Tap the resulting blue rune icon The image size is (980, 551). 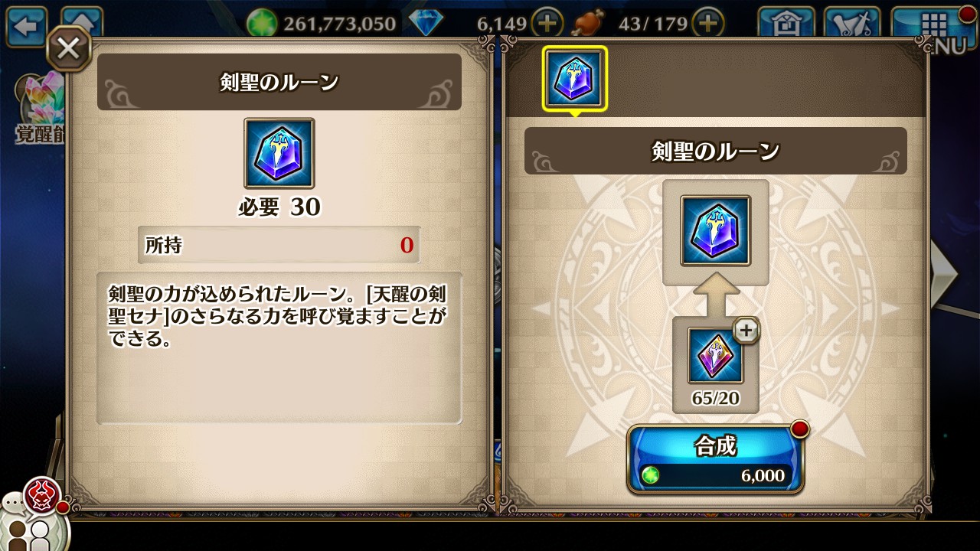(716, 231)
